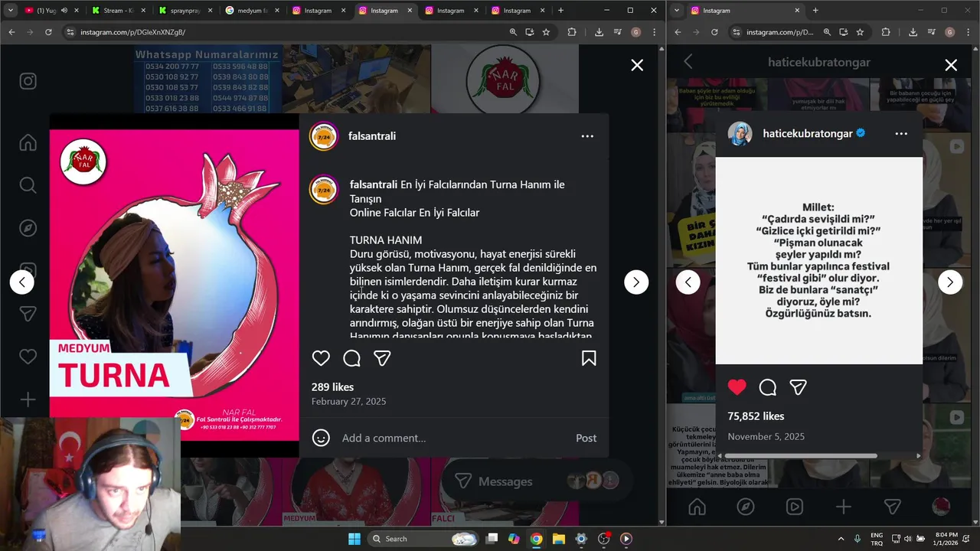Go to next post in right window
The height and width of the screenshot is (551, 980).
(950, 282)
